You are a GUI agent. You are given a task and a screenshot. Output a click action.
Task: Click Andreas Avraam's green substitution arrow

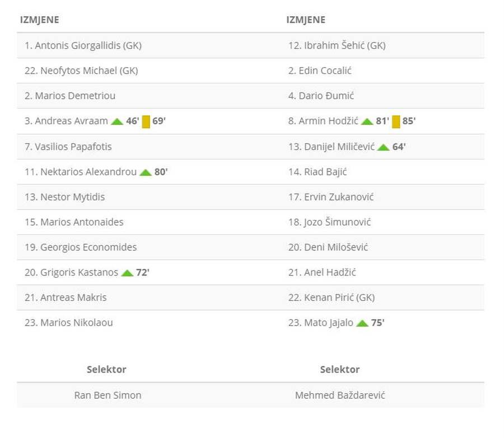[x=117, y=122]
